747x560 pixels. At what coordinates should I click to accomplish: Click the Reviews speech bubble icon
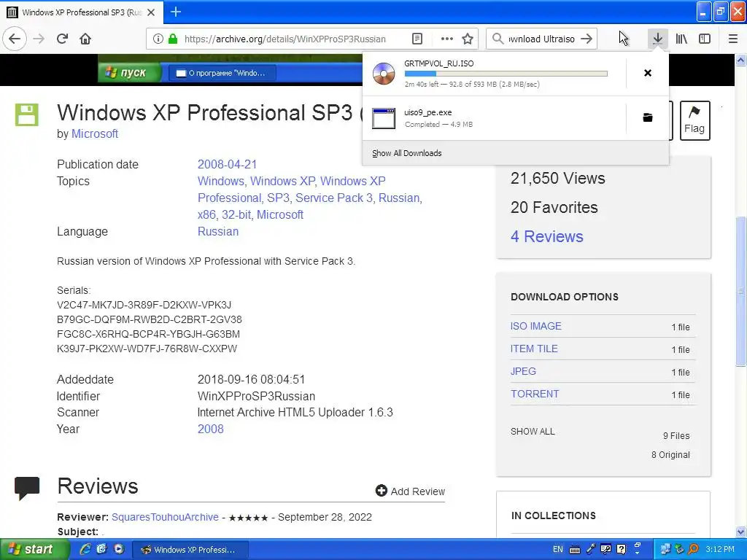coord(27,488)
